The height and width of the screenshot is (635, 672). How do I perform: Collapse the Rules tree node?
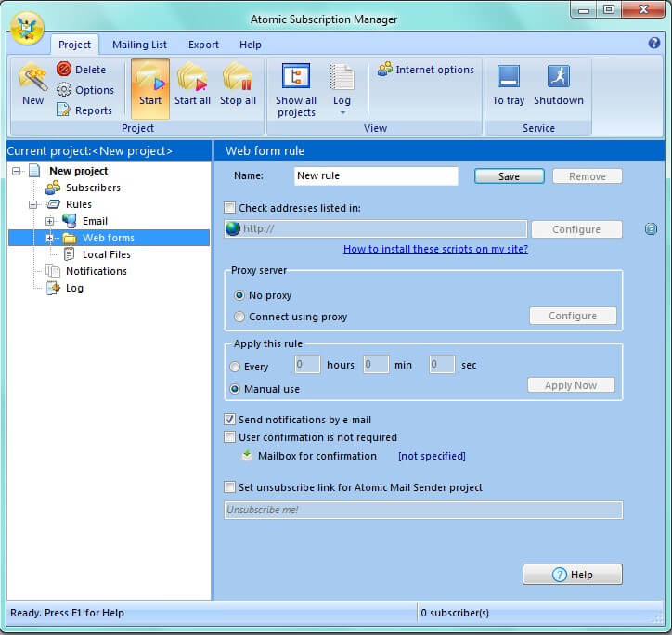[x=33, y=204]
